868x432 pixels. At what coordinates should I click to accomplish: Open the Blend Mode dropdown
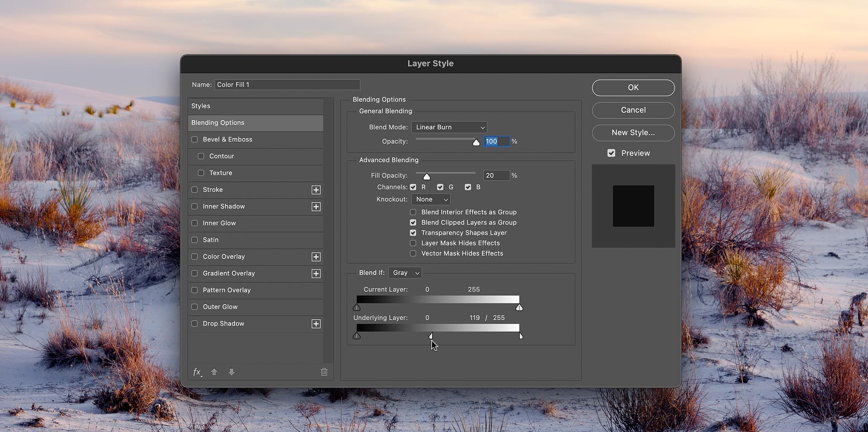point(448,127)
